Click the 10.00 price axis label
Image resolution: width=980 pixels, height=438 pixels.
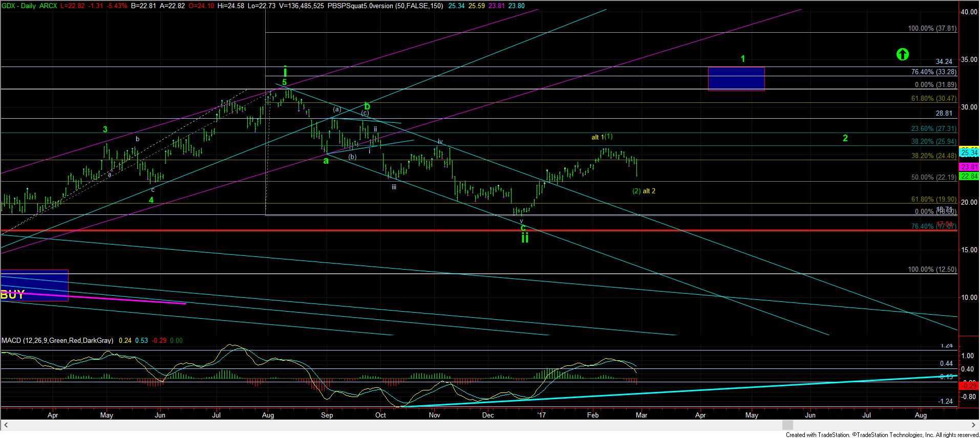point(968,297)
